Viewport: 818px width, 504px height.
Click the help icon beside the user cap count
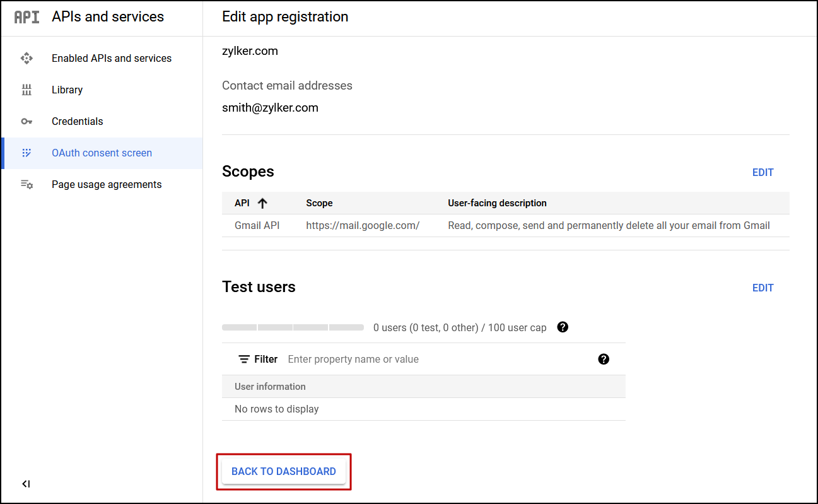pyautogui.click(x=562, y=327)
